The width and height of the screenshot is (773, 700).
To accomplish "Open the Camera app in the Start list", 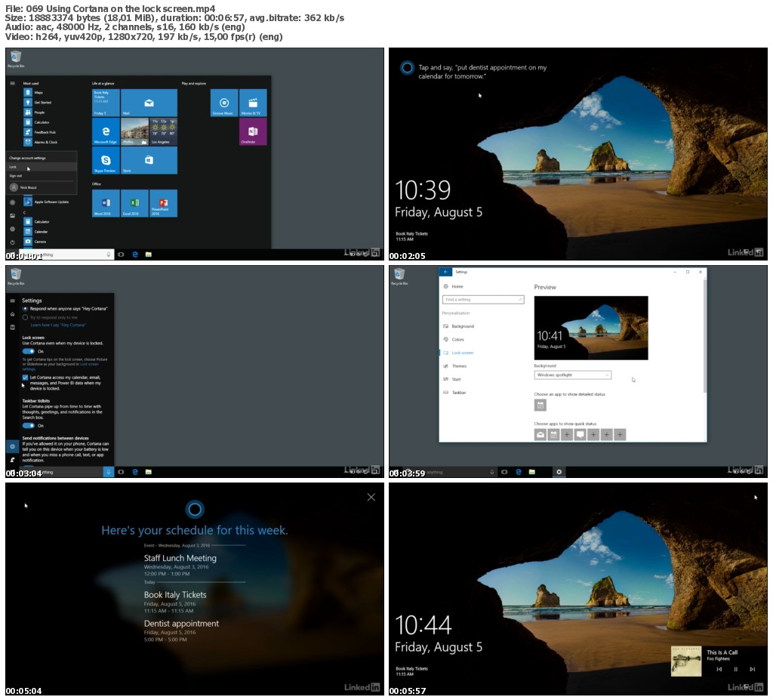I will coord(35,241).
